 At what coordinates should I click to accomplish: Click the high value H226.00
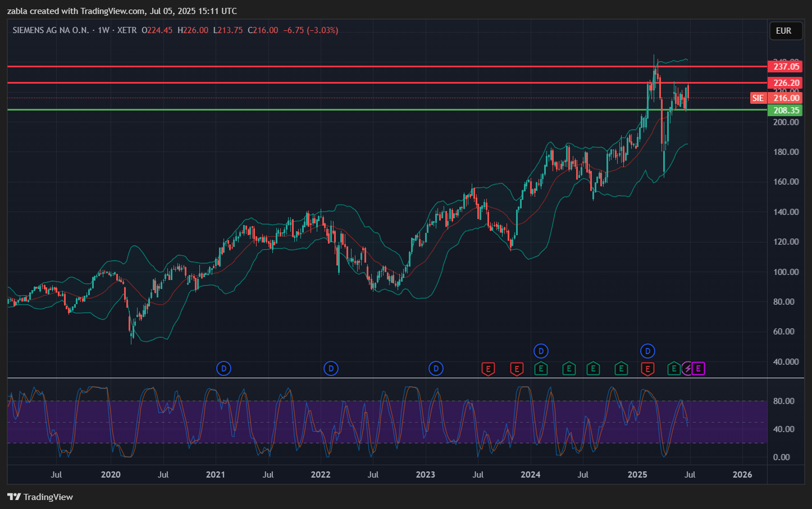click(x=193, y=30)
